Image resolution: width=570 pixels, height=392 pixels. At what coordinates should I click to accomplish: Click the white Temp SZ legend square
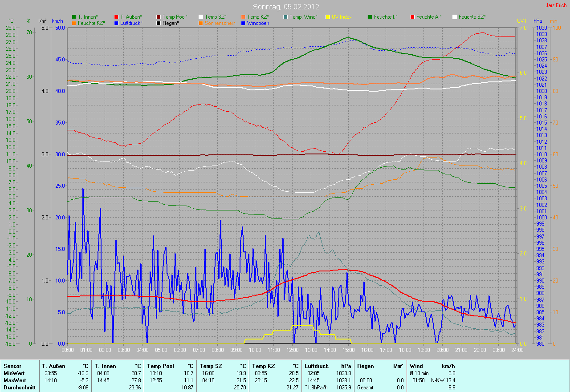pyautogui.click(x=201, y=17)
